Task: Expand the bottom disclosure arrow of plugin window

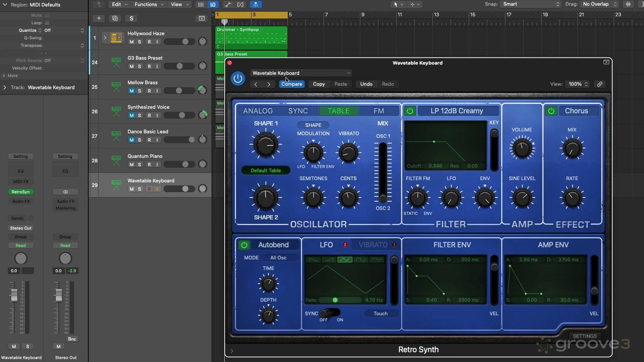Action: 232,351
